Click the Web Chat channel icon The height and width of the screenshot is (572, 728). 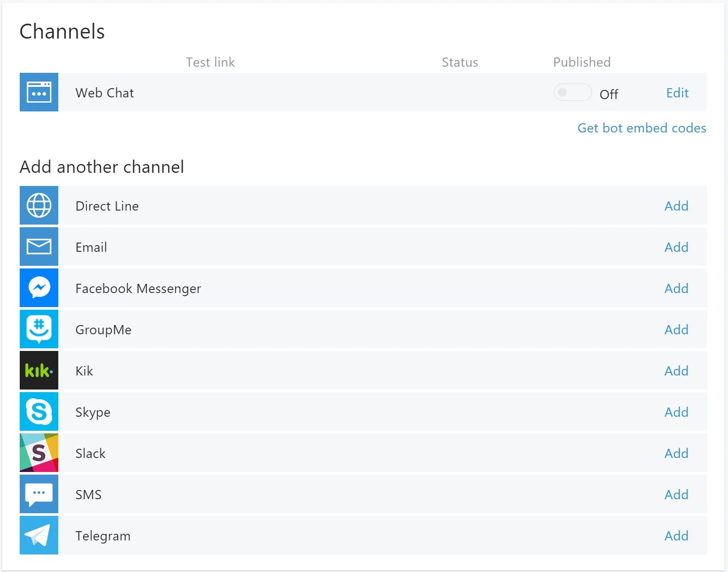39,92
